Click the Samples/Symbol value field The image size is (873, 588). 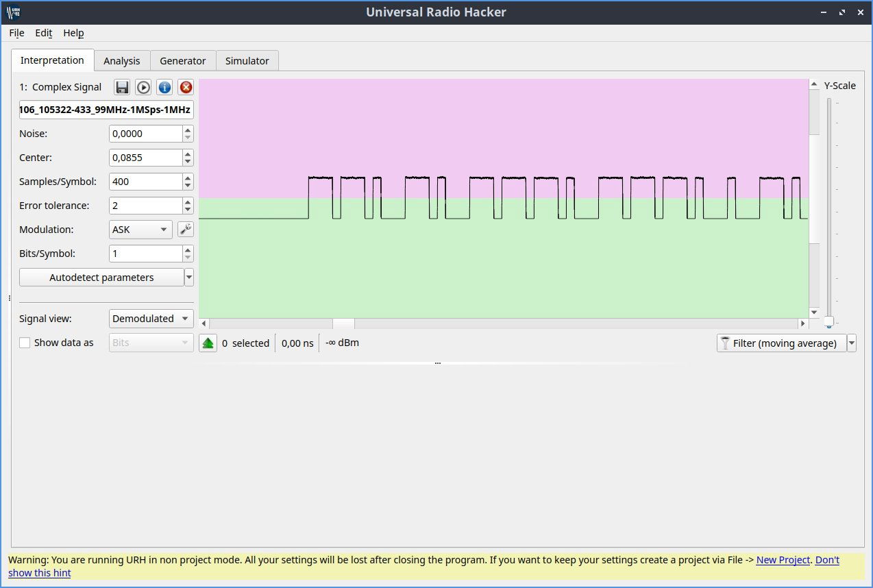click(146, 182)
